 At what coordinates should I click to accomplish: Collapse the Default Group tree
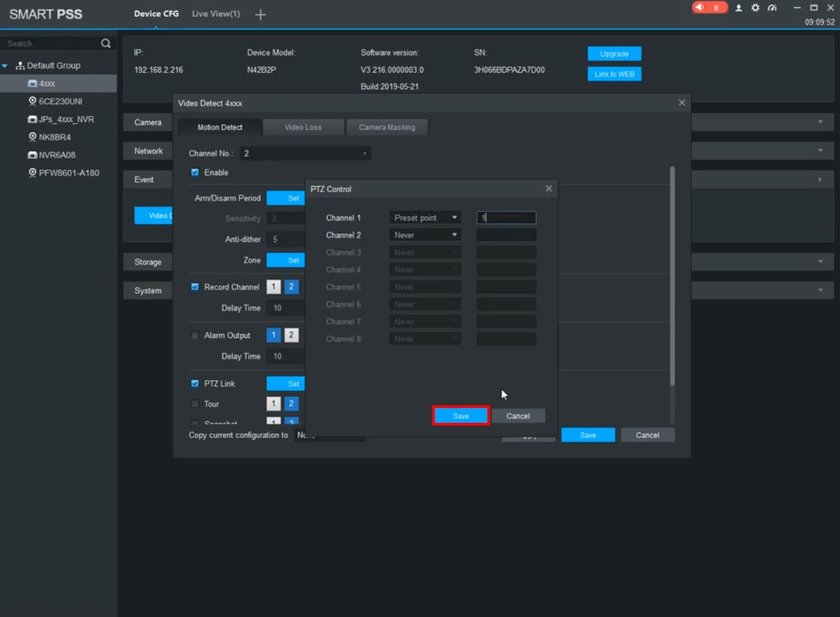(x=5, y=66)
